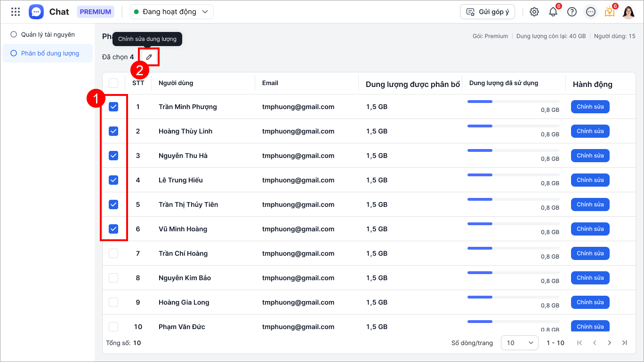Screen dimensions: 644x362
Task: Click Chỉnh sửa for Trần Minh Phượng
Action: coord(590,107)
